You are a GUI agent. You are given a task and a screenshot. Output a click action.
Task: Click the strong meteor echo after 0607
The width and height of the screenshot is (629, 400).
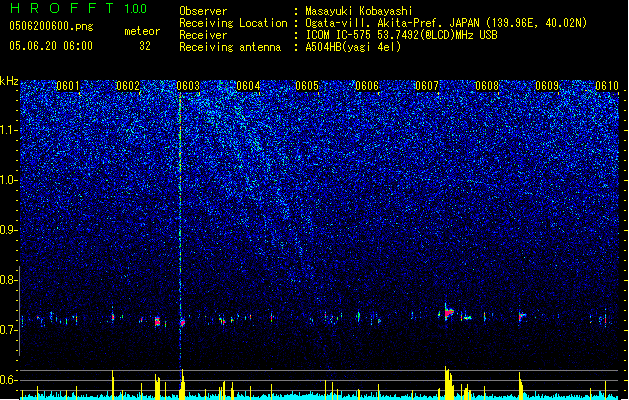448,312
